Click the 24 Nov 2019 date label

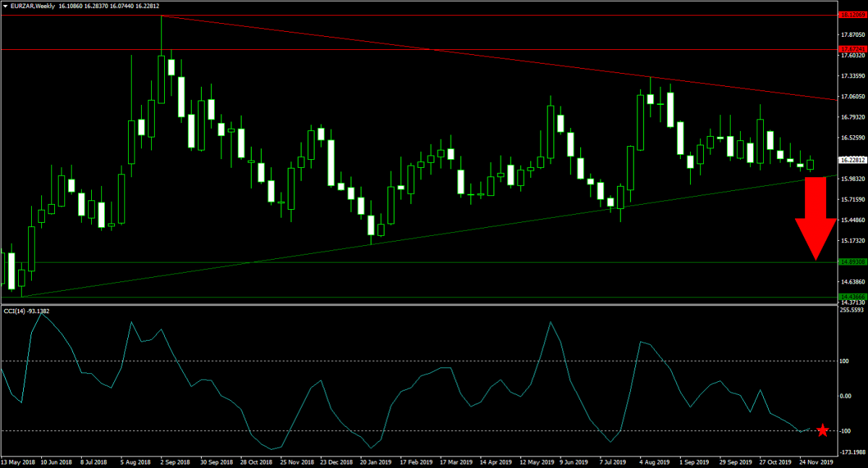point(816,461)
